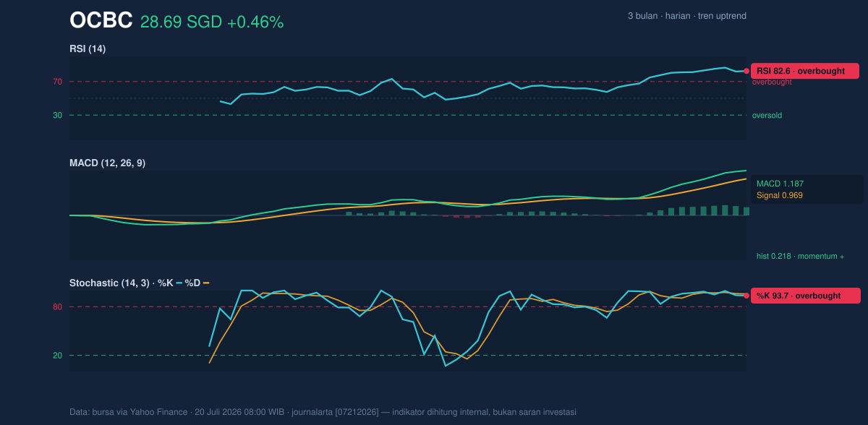Click the red Stochastic %K endpoint dot
Viewport: 868px width, 425px height.
pos(746,296)
